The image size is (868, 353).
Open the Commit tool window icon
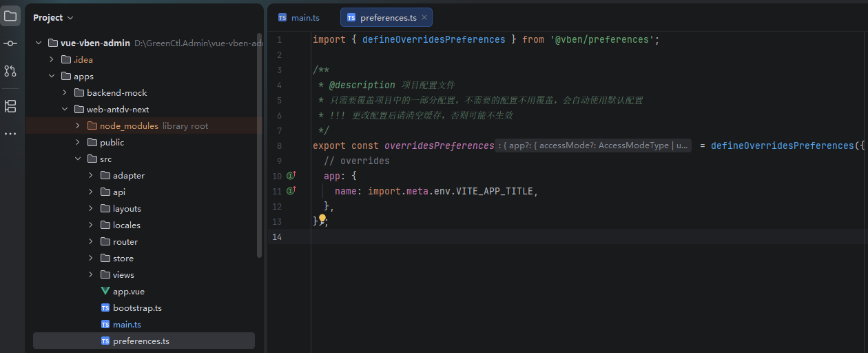(x=10, y=43)
